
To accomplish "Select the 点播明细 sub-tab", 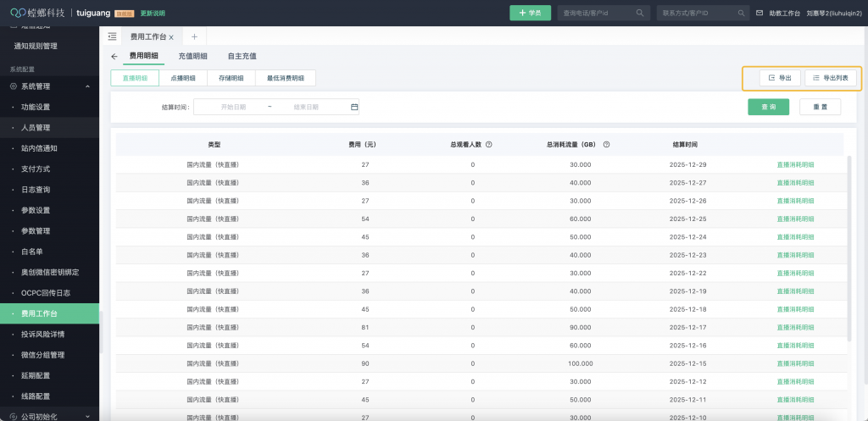I will 183,78.
